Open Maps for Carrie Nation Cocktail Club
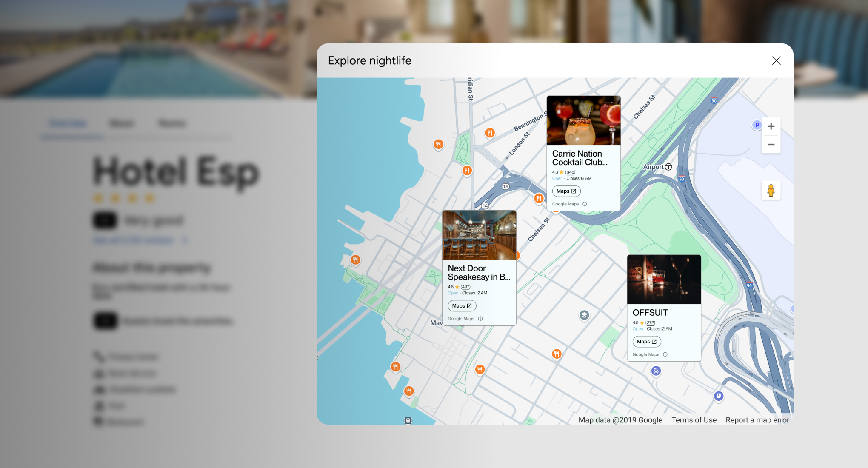Screen dimensions: 868x468 point(566,191)
